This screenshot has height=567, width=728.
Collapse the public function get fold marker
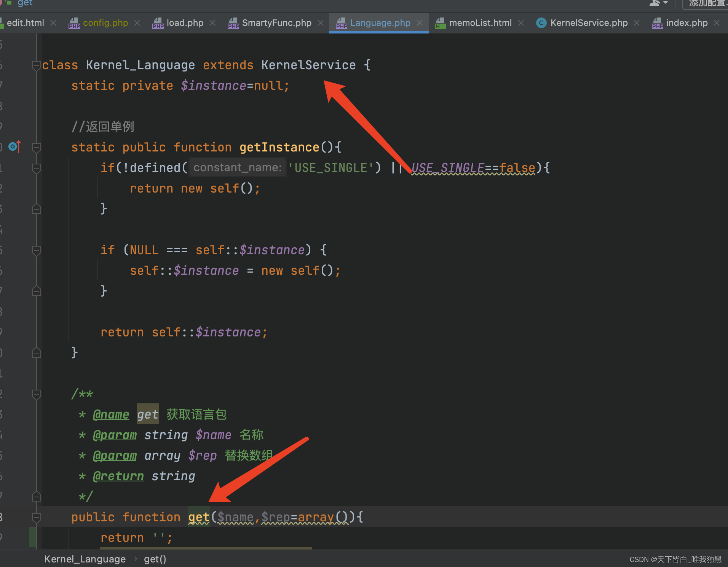pos(37,518)
